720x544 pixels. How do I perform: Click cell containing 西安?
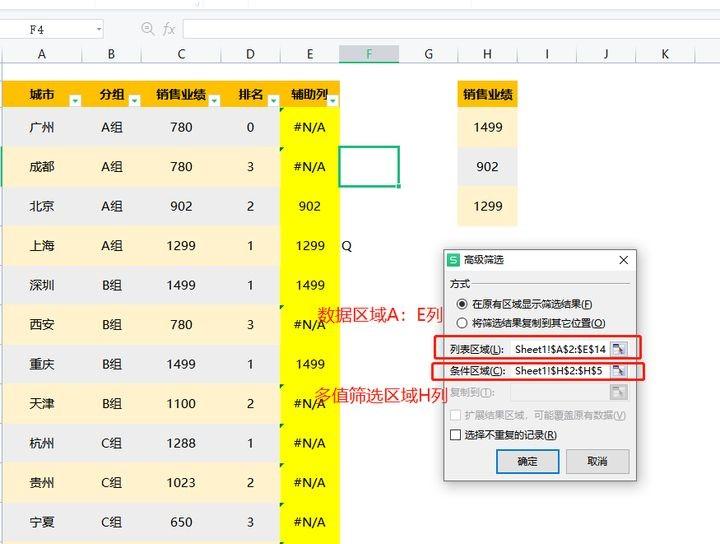(42, 325)
